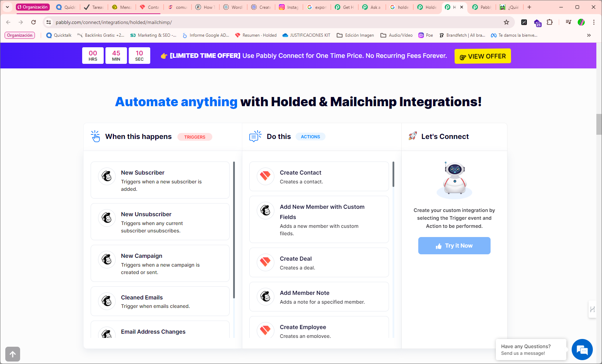Click the Holded icon beside Create Contact
This screenshot has height=364, width=602.
[x=266, y=176]
